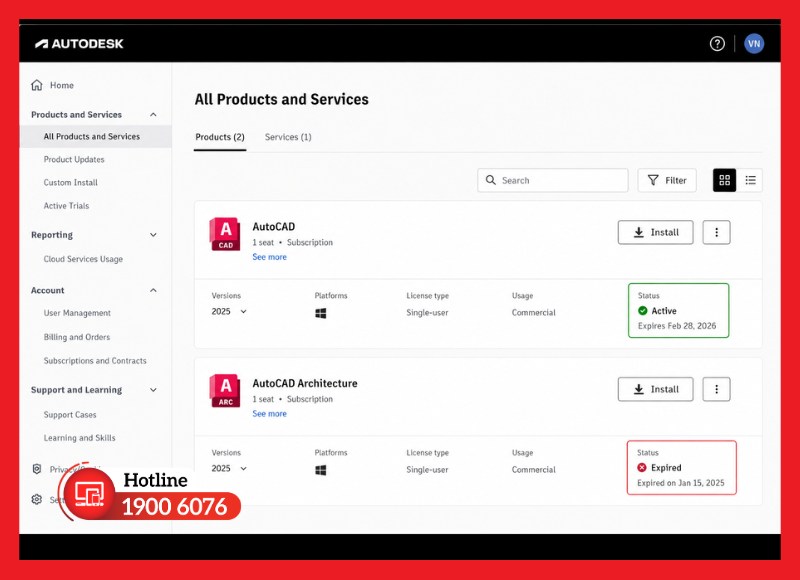Switch to the Products (2) tab

pyautogui.click(x=220, y=137)
